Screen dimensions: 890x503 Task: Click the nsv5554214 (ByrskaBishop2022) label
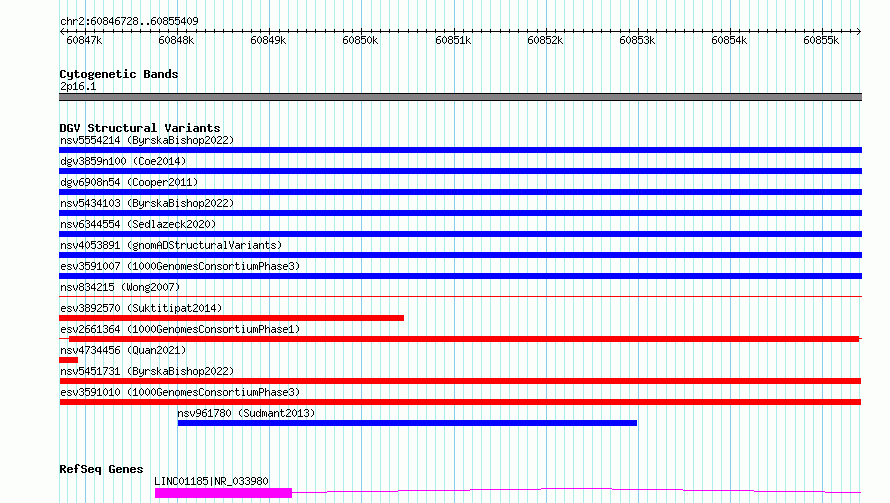pyautogui.click(x=147, y=140)
